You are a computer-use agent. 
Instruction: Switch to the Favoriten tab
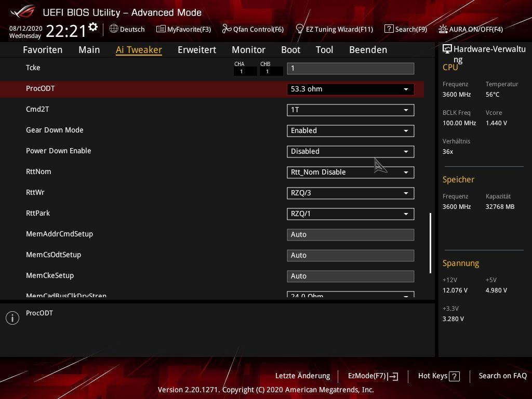click(x=43, y=50)
